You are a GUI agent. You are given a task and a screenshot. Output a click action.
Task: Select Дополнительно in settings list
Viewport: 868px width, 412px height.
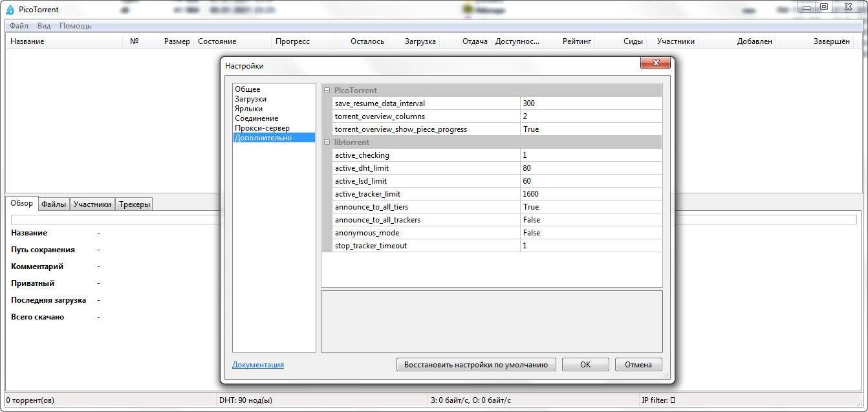274,138
